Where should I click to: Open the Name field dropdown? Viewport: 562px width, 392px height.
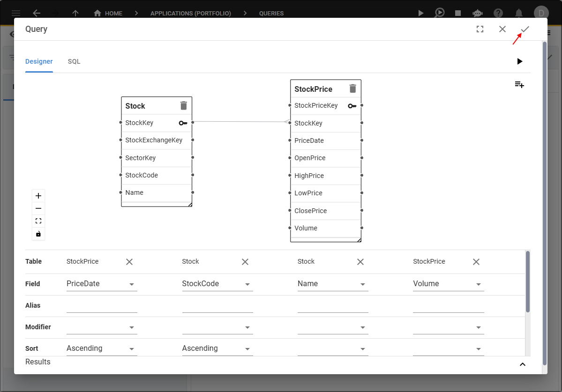pos(333,284)
